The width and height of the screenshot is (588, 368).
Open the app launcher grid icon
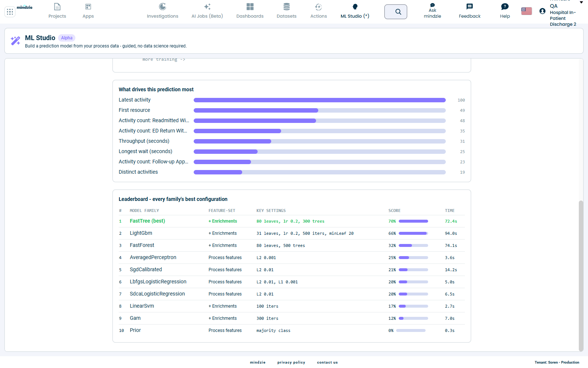tap(10, 12)
